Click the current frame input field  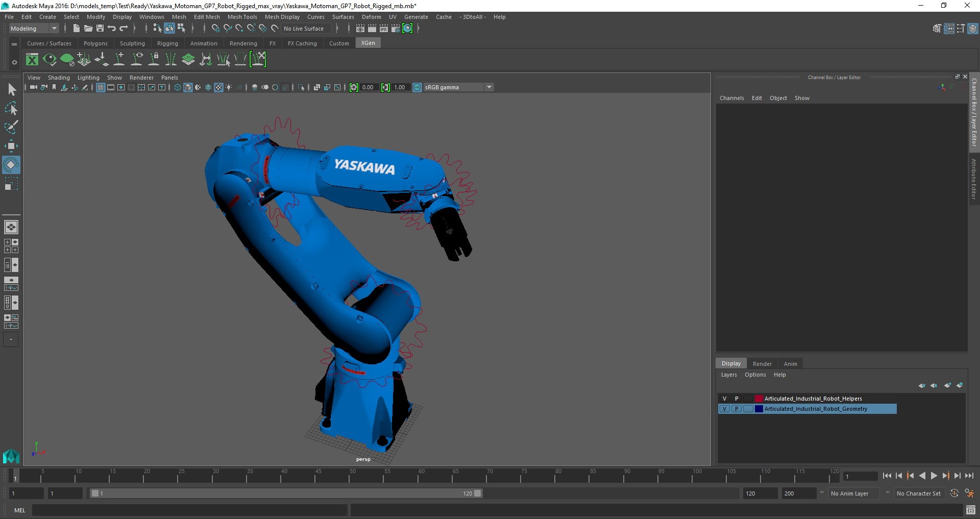(860, 477)
